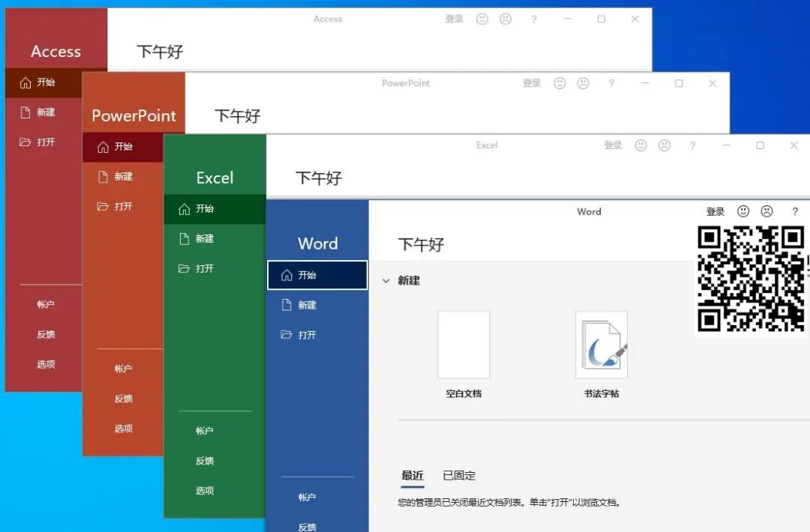Send a frown in Access title bar
This screenshot has width=810, height=532.
point(505,19)
